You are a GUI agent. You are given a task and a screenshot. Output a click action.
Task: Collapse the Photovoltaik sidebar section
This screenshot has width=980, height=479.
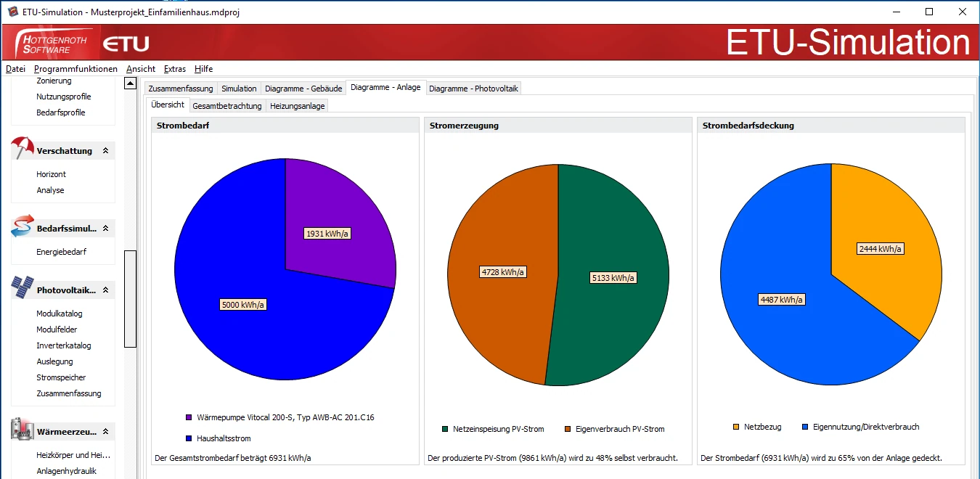pos(106,290)
